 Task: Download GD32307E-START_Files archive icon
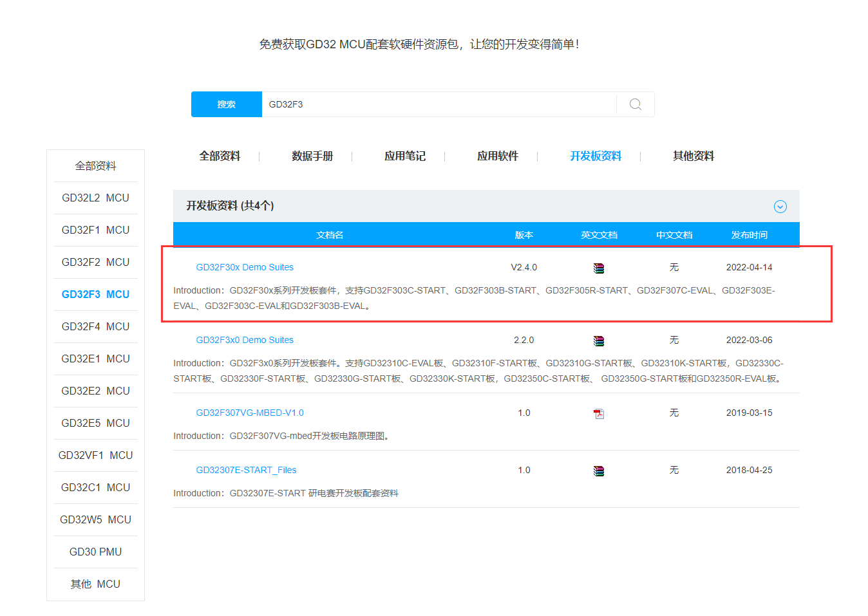click(x=599, y=471)
